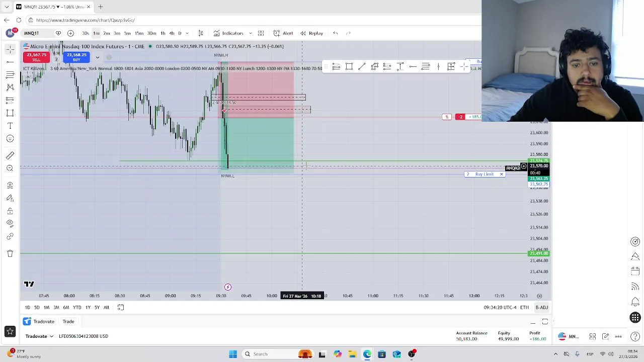Toggle stay in drawing mode
644x362 pixels.
[10, 199]
